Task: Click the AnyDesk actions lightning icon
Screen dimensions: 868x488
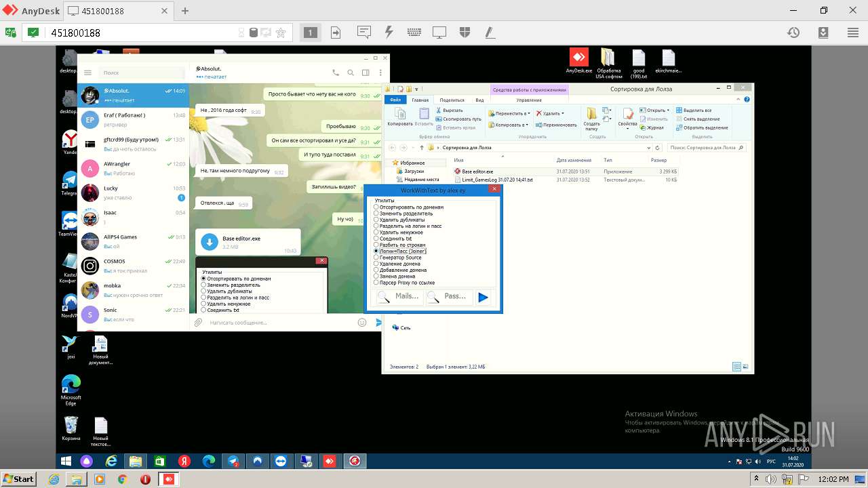Action: pyautogui.click(x=389, y=33)
